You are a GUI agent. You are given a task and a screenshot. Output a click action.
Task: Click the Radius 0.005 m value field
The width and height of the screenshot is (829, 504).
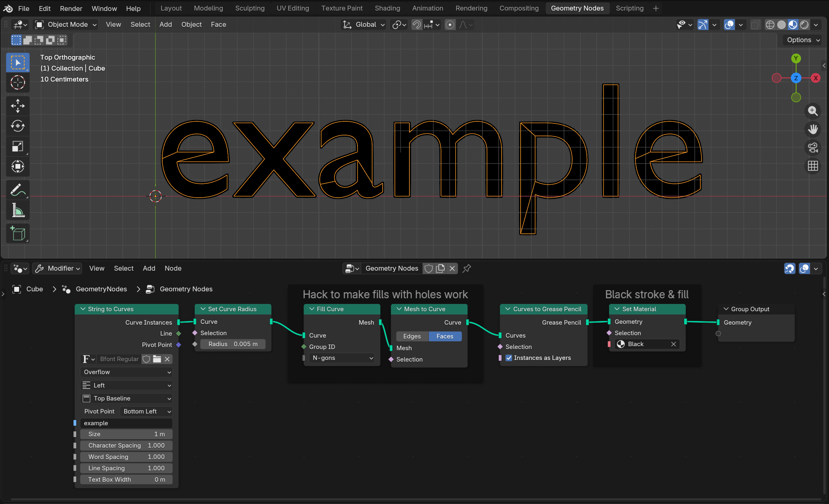click(x=233, y=344)
